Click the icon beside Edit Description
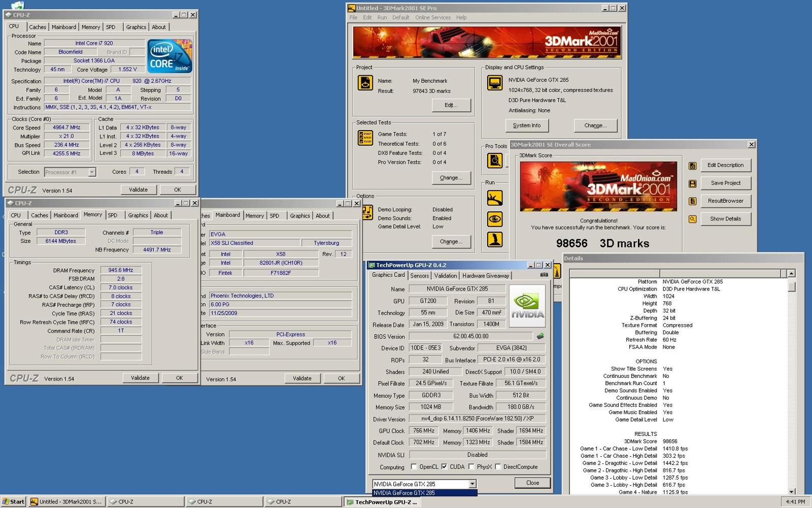 (692, 166)
